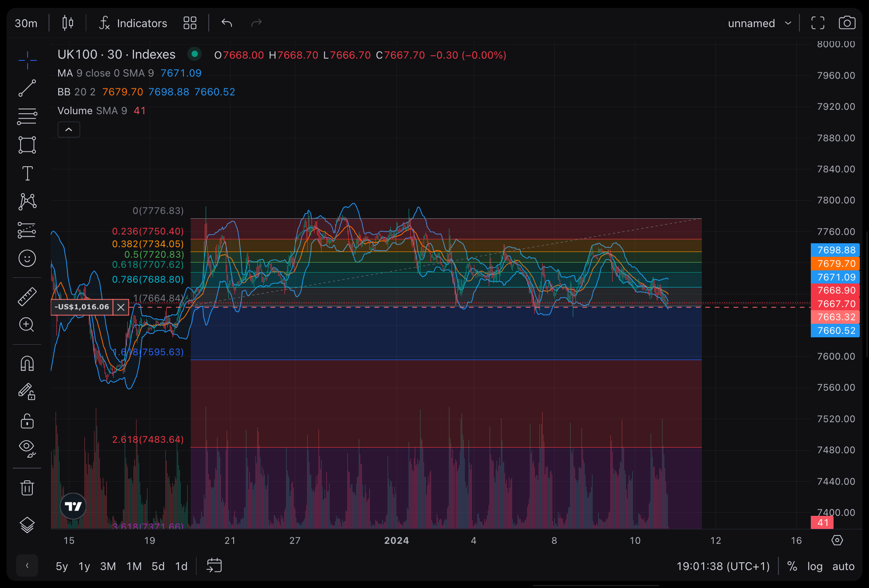Collapse the bottom toolbar left arrow
869x588 pixels.
click(27, 566)
